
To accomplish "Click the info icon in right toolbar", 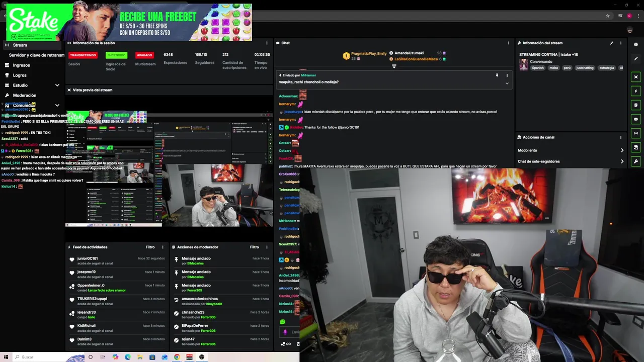I will click(636, 45).
